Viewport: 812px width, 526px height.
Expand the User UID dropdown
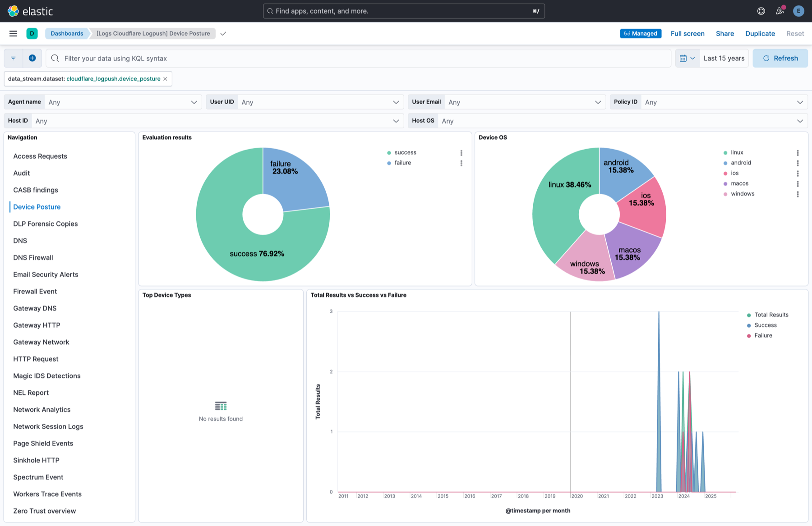(320, 102)
